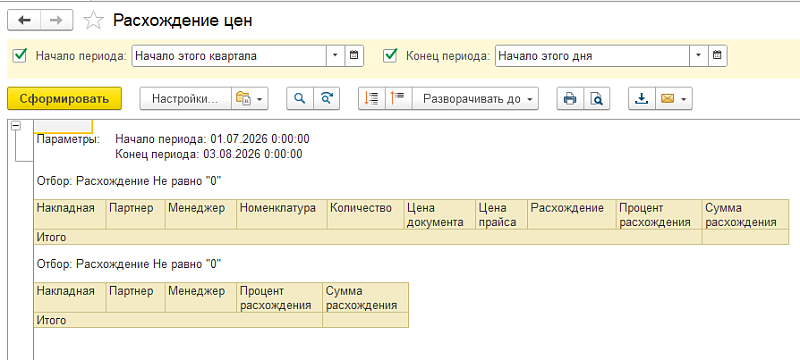Click the Начало этого дня input field
The image size is (800, 360).
point(592,56)
